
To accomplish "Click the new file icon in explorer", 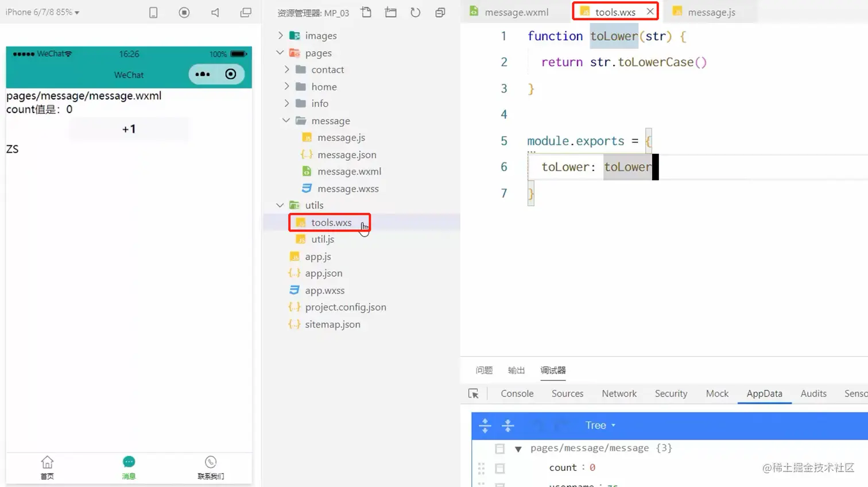I will click(366, 12).
